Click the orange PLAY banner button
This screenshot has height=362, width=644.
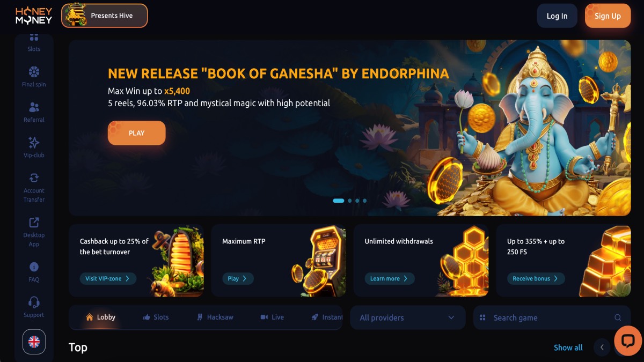[137, 133]
